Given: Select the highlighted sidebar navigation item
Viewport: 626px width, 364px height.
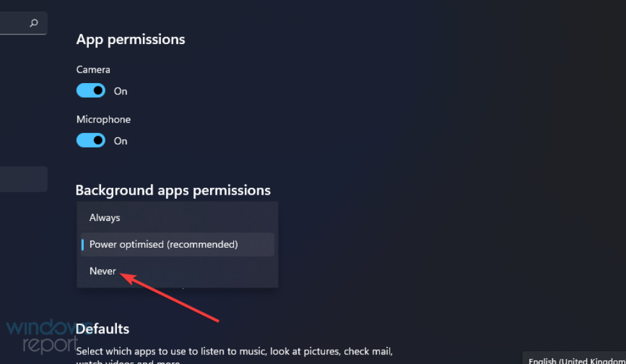Looking at the screenshot, I should click(23, 179).
